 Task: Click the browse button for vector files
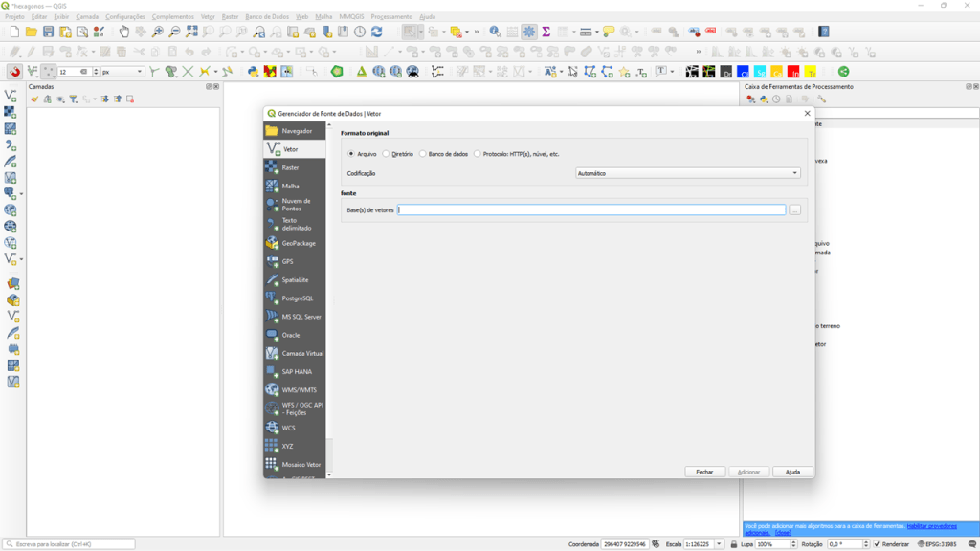(x=794, y=209)
